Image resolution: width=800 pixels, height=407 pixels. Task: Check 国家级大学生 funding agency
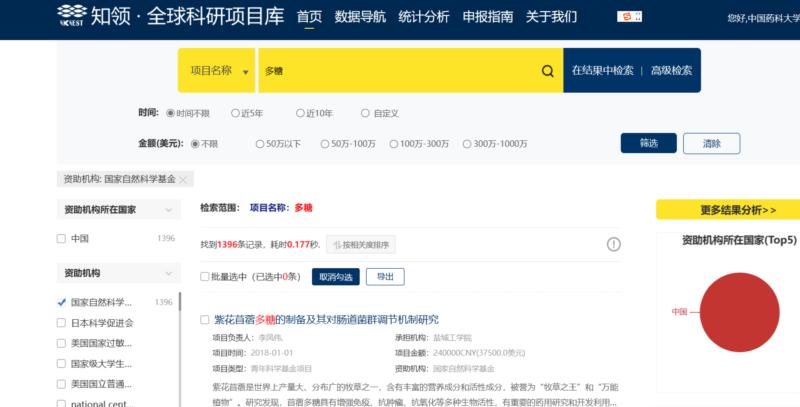(61, 364)
